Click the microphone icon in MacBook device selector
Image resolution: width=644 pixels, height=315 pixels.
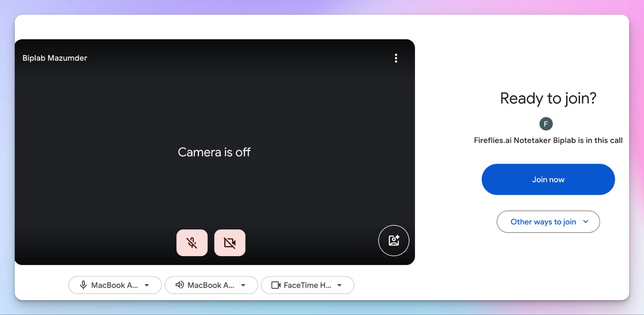tap(83, 285)
